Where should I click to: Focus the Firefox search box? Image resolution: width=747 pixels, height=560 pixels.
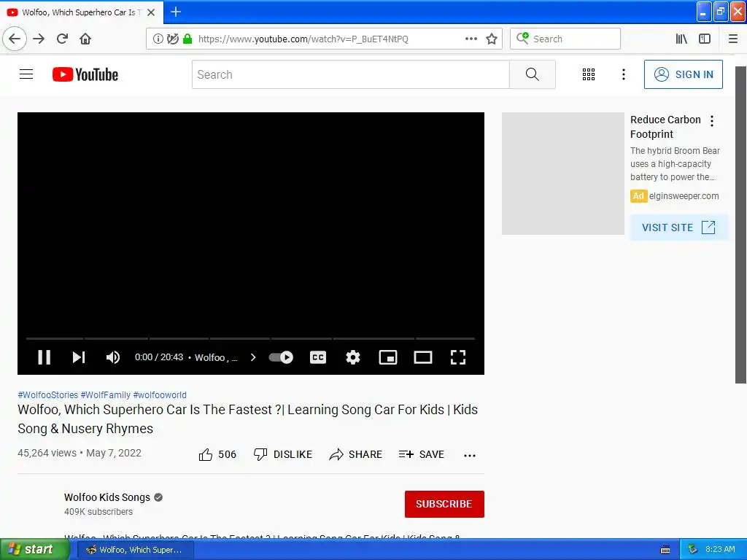565,39
